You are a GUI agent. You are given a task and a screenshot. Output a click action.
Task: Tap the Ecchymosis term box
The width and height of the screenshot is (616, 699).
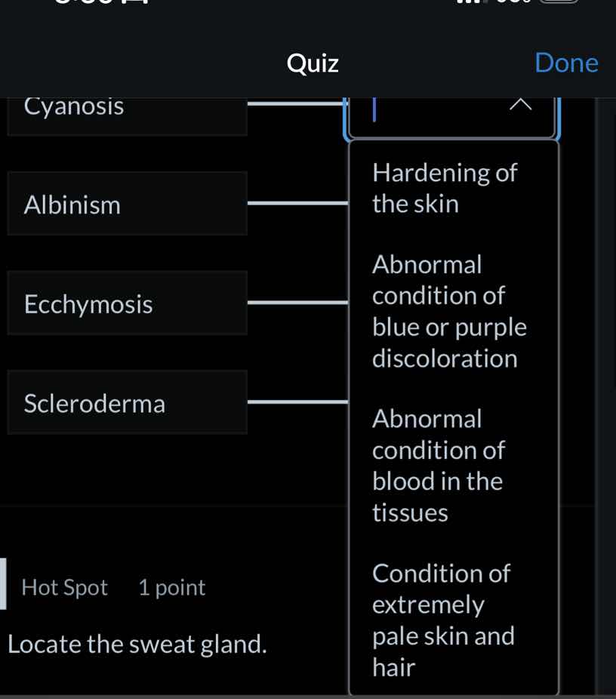click(127, 303)
